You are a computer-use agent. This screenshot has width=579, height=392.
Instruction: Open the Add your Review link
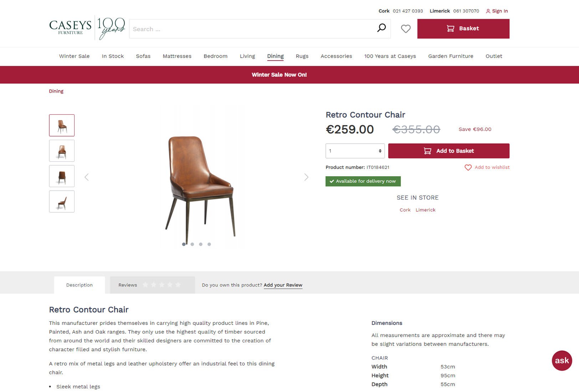tap(283, 285)
